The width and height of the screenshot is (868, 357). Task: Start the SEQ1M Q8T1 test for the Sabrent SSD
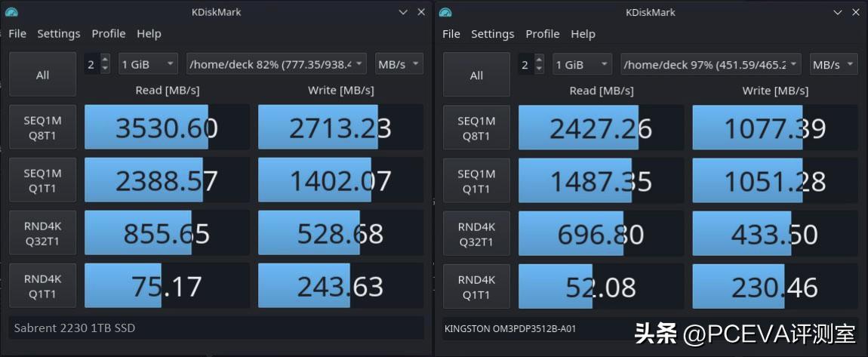pos(42,128)
